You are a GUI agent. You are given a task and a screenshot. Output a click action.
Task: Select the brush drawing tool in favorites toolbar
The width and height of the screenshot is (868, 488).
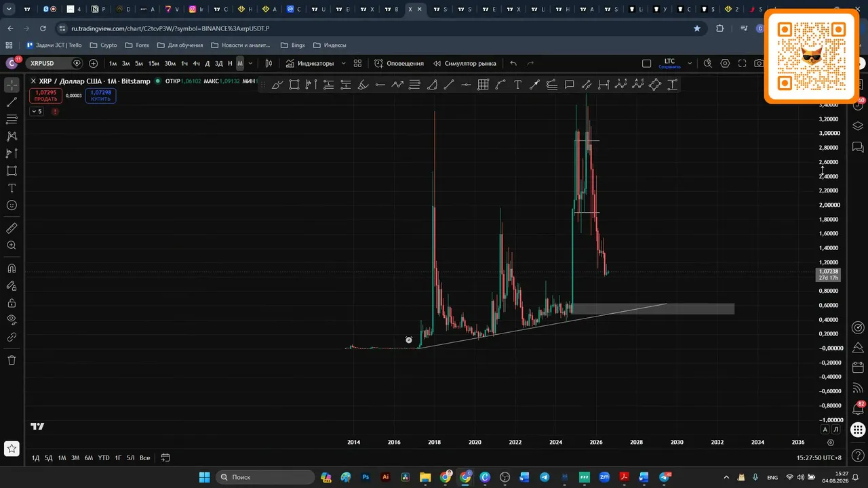(x=277, y=85)
